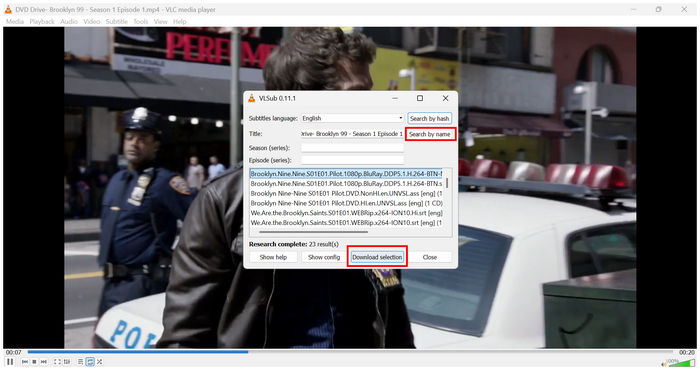Open the Subtitles language dropdown
This screenshot has width=700, height=370.
click(x=352, y=118)
